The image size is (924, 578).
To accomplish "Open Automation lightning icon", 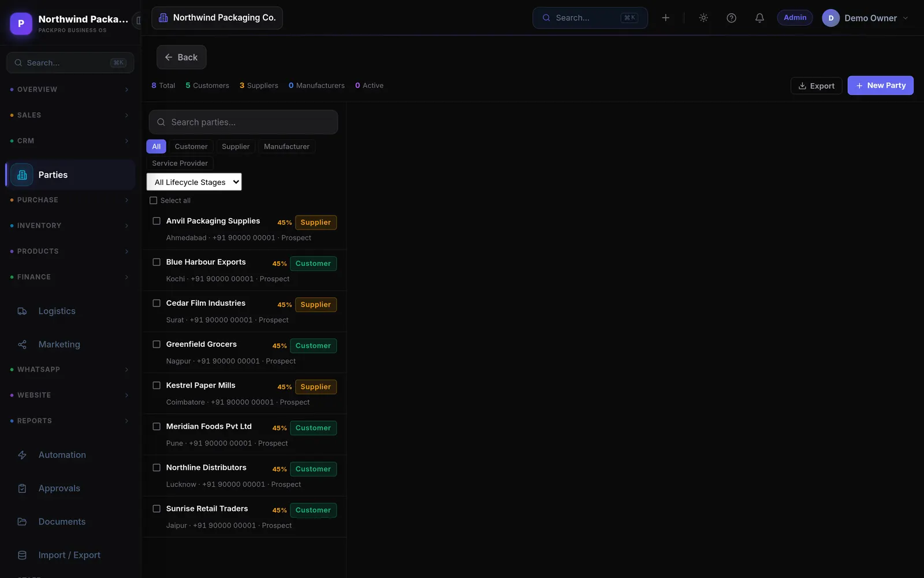I will coord(22,455).
